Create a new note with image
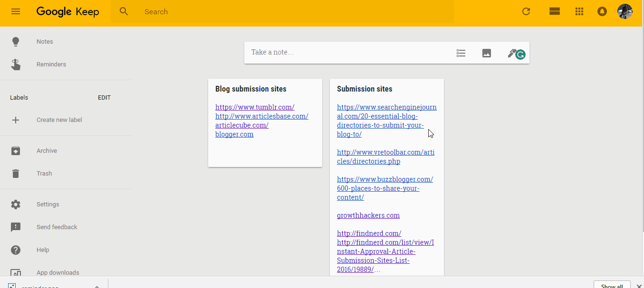 tap(486, 53)
